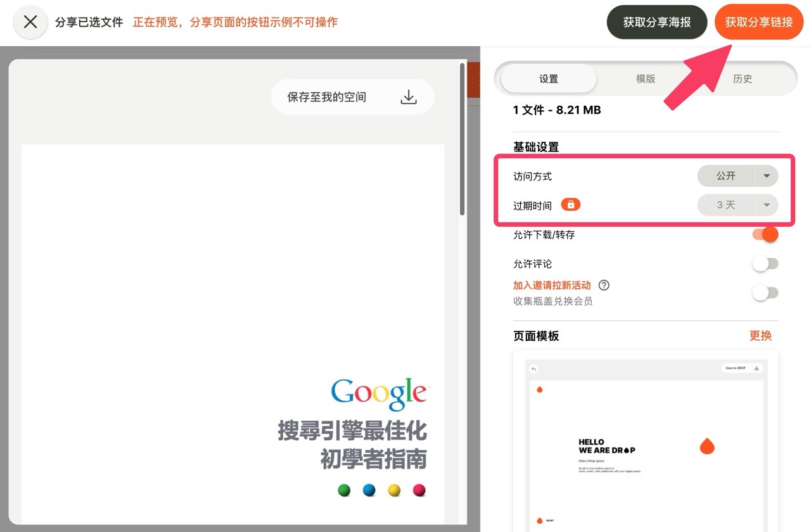Click the orange droplet logo in the template preview

[707, 446]
